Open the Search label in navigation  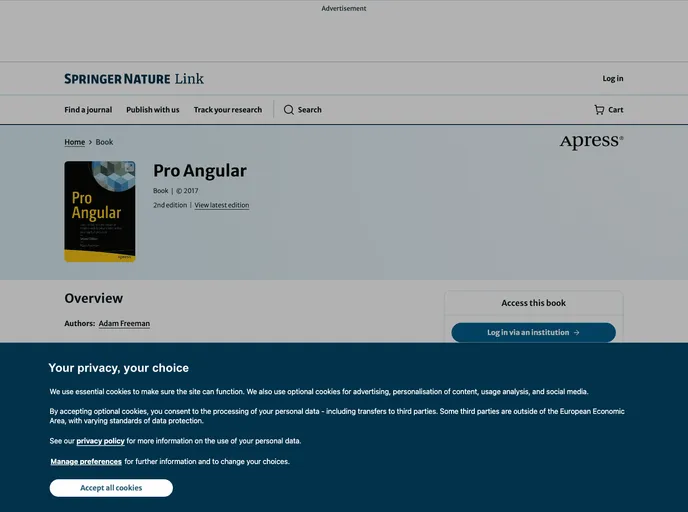310,110
